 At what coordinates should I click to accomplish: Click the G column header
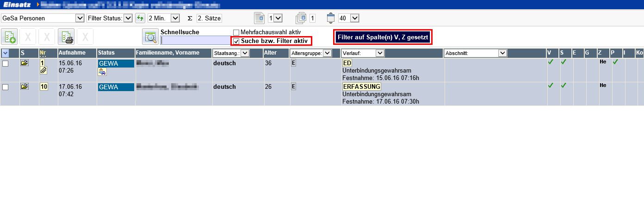[x=587, y=53]
